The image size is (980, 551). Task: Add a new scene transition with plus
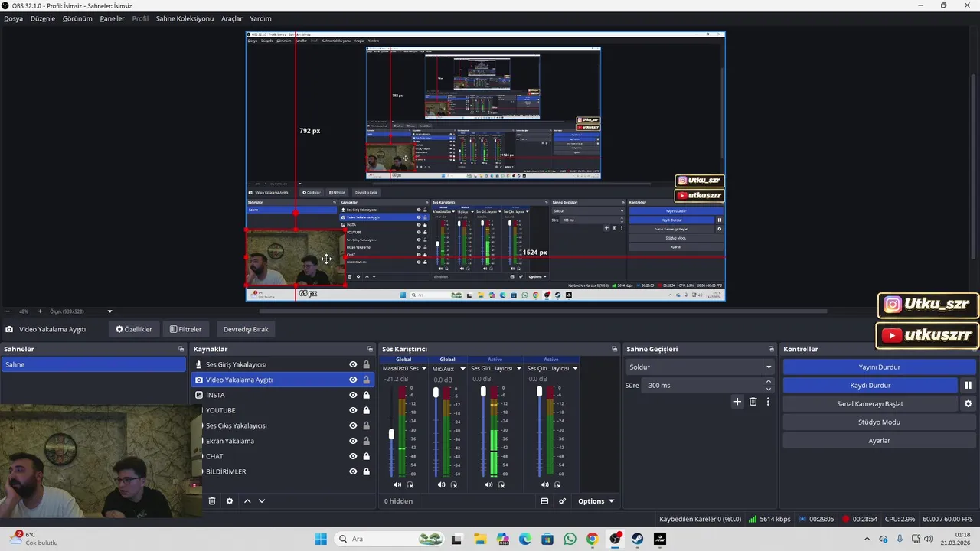(x=737, y=402)
